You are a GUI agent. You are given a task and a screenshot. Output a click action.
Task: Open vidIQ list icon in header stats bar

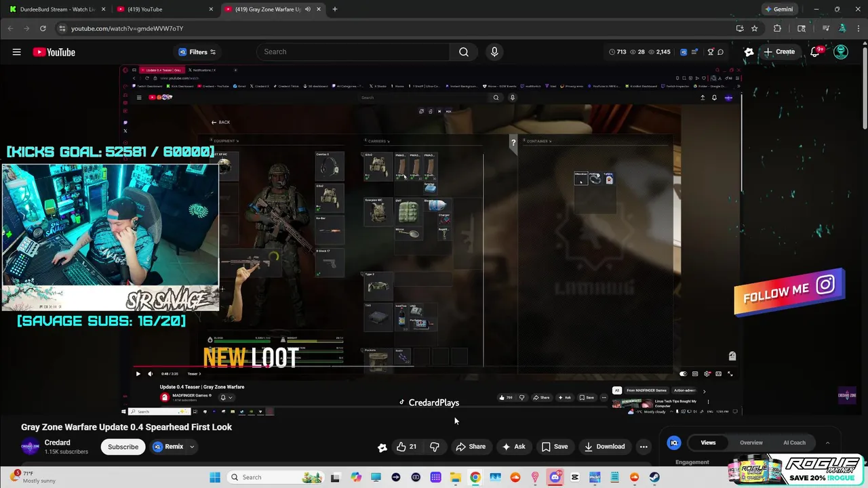pos(694,52)
